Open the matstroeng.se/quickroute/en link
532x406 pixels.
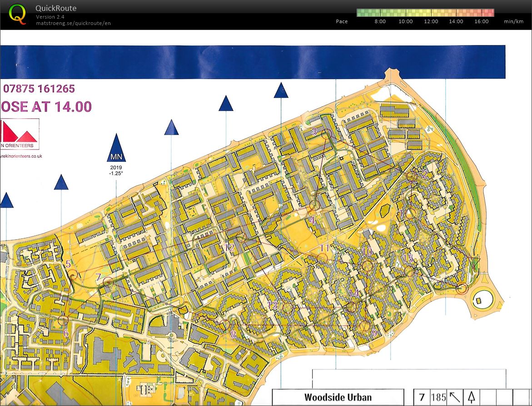pyautogui.click(x=73, y=23)
